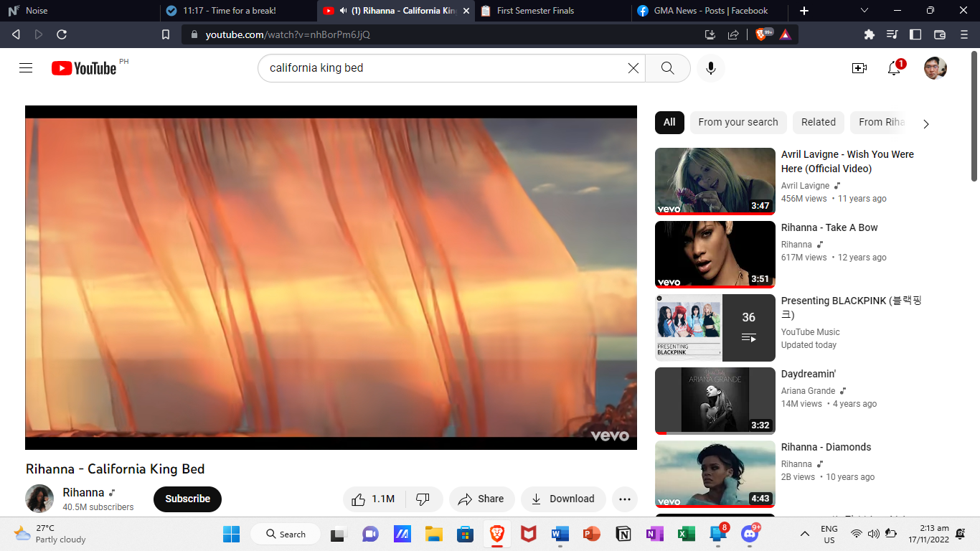The width and height of the screenshot is (980, 551).
Task: Open the Brave Wallet icon
Action: click(x=940, y=34)
